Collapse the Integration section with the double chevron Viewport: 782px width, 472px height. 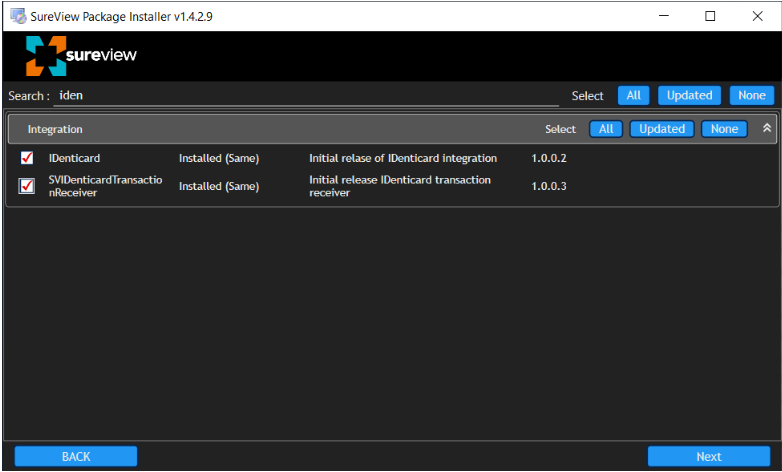[767, 128]
